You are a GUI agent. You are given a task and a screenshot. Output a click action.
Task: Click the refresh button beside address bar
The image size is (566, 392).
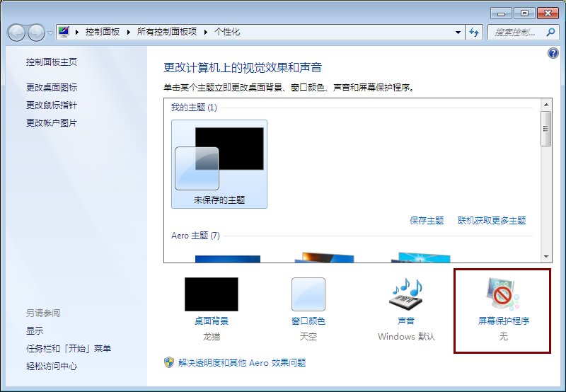[474, 32]
